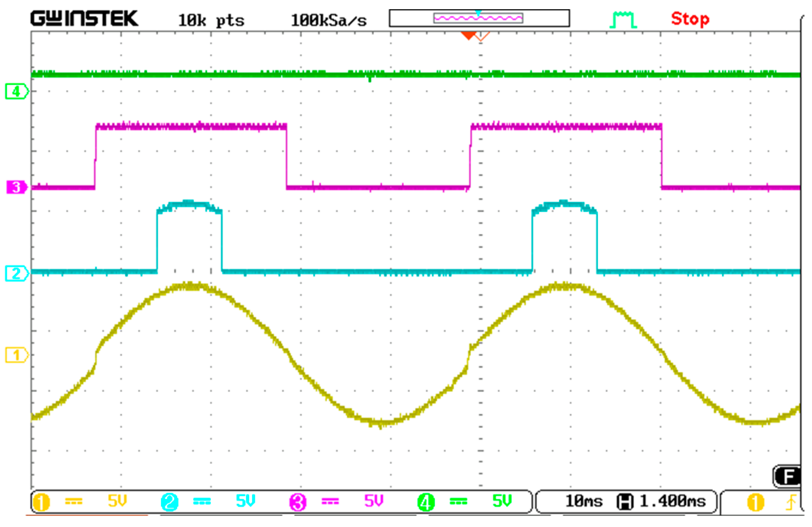
Task: Click the green waveform acquisition mode icon
Action: tap(623, 20)
